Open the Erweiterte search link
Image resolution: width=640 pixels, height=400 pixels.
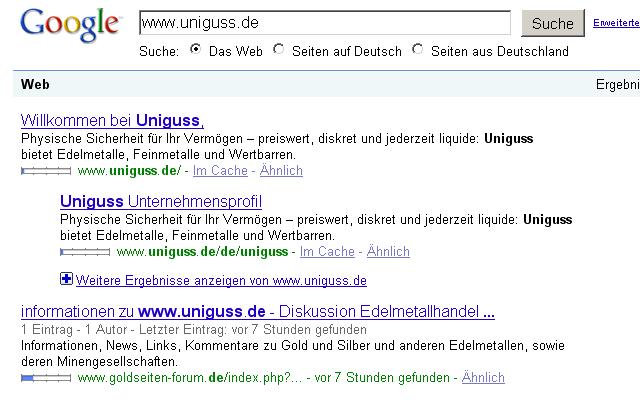(x=616, y=23)
